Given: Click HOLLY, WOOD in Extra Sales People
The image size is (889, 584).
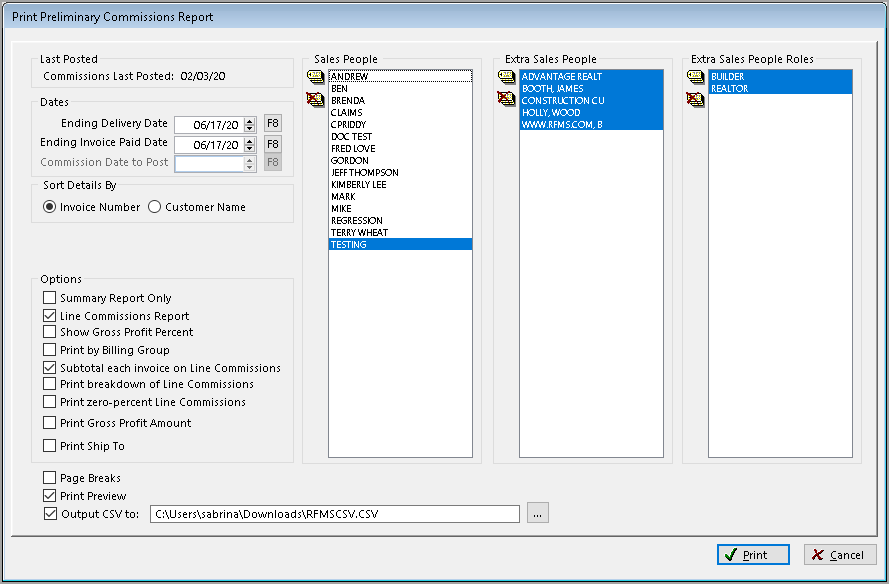Looking at the screenshot, I should (591, 112).
